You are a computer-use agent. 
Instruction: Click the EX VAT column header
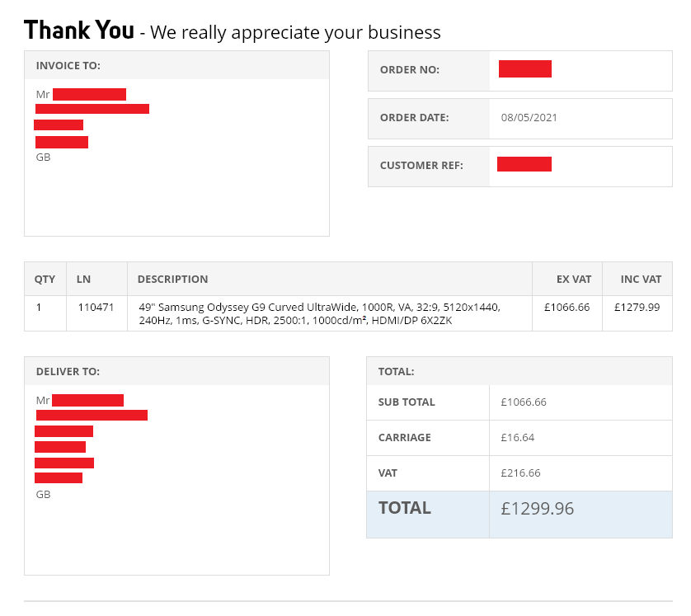click(574, 280)
